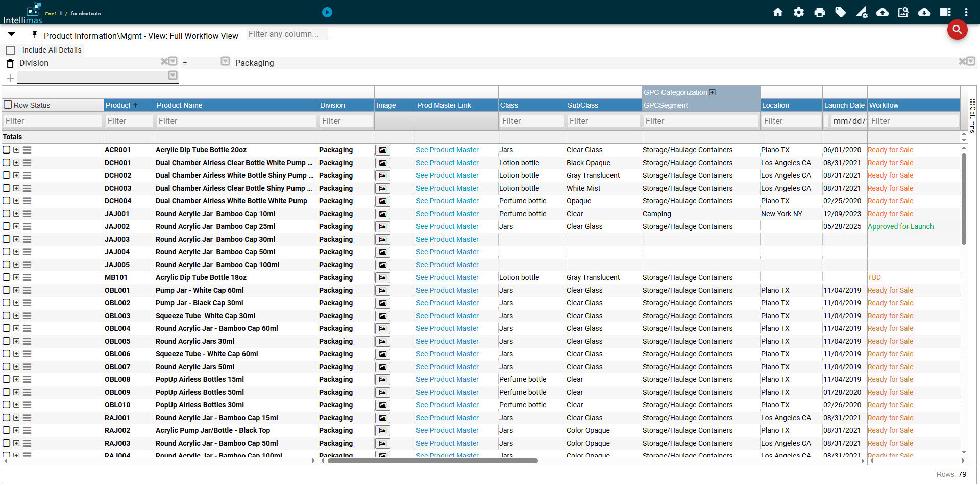Tick the Row Status select-all checkbox

[8, 105]
